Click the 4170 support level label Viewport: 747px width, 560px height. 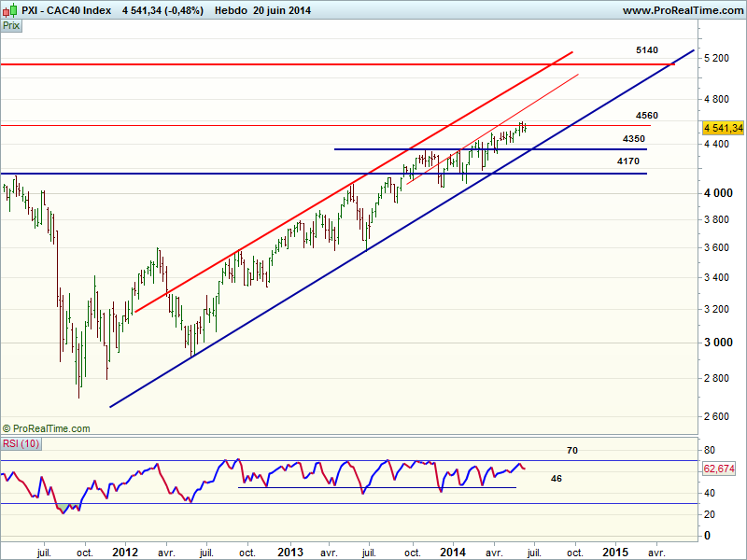628,161
